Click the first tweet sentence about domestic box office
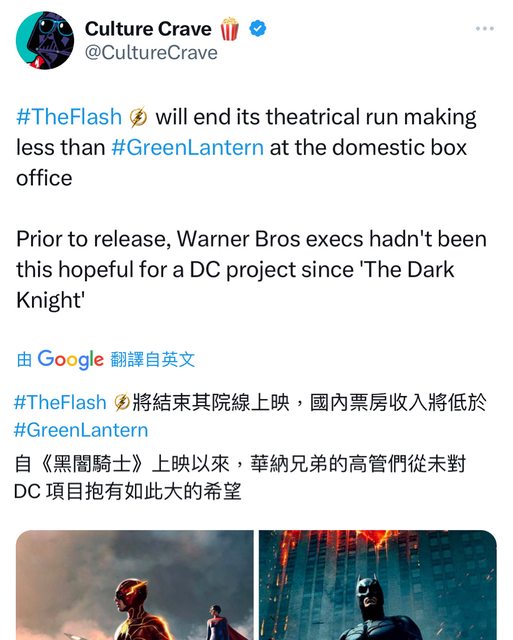Screen dimensions: 513x640 246,147
